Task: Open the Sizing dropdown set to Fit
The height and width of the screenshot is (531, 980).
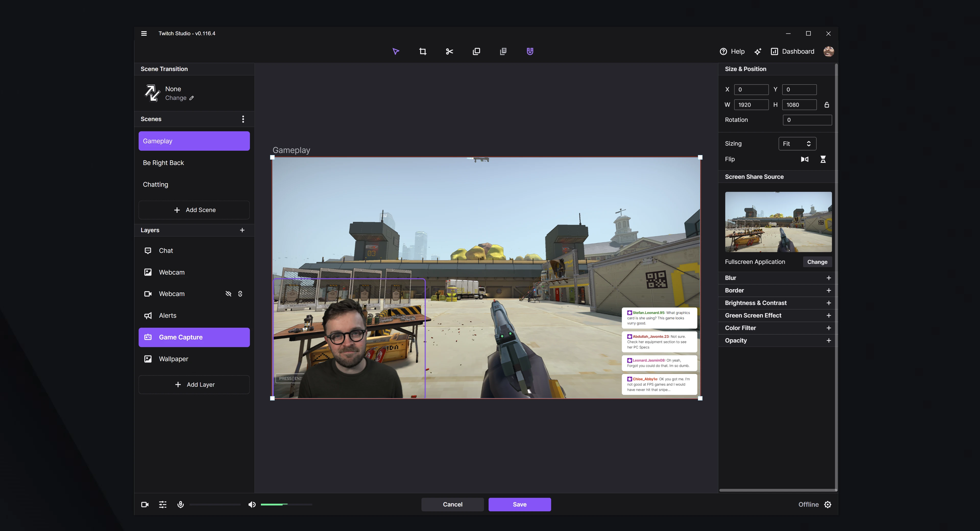Action: 797,144
